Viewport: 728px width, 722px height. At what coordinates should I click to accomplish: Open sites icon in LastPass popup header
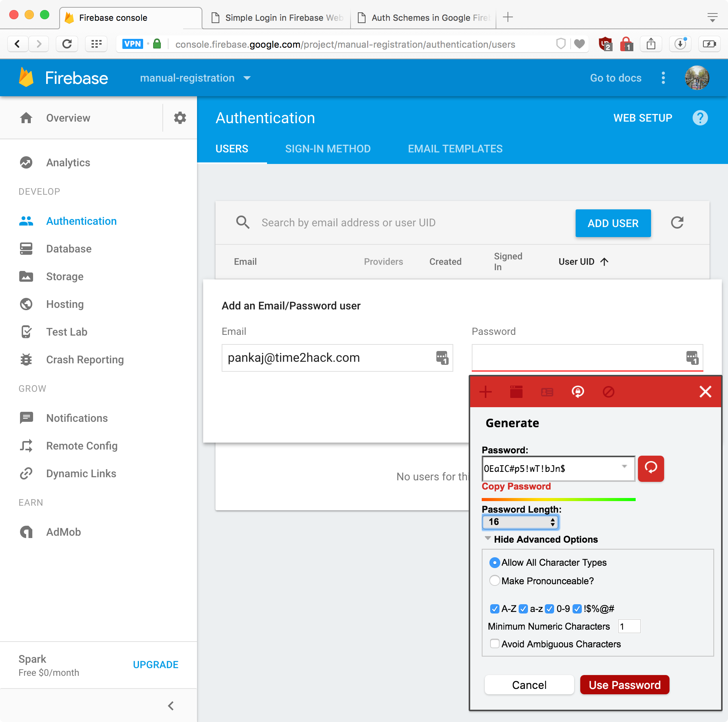(516, 392)
